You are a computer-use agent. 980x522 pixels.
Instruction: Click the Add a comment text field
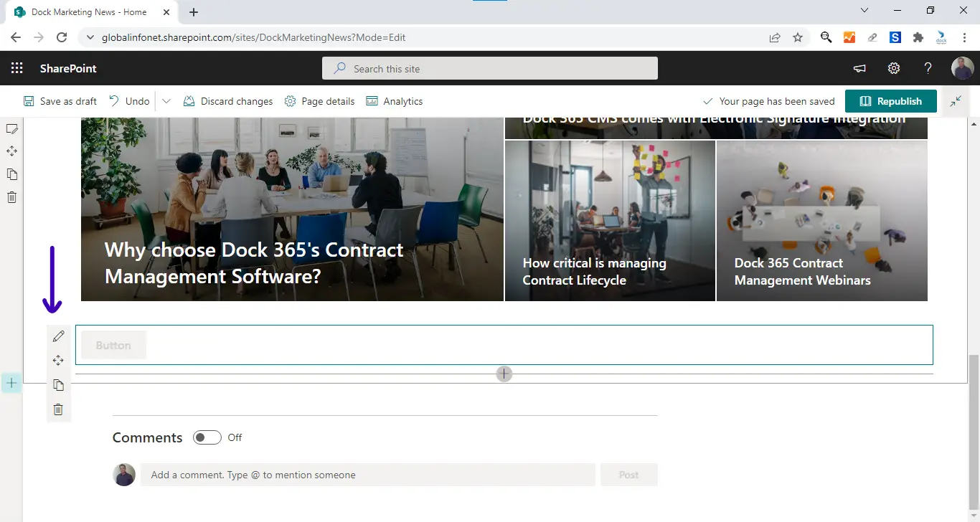[368, 475]
